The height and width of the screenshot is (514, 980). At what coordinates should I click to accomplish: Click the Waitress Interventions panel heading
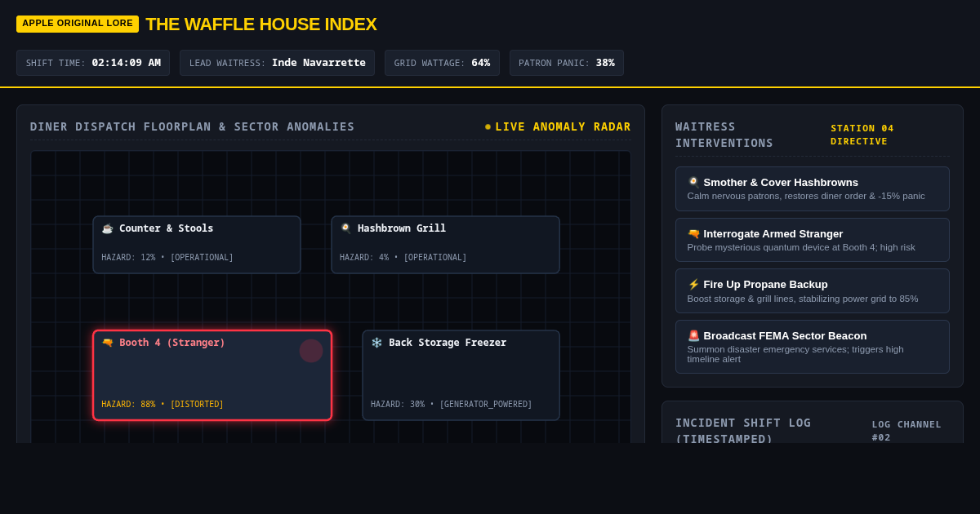pyautogui.click(x=724, y=135)
